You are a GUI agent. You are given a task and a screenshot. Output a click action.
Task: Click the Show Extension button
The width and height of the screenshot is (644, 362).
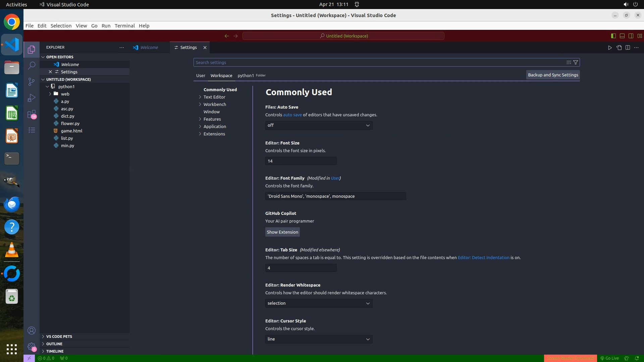[x=282, y=232]
